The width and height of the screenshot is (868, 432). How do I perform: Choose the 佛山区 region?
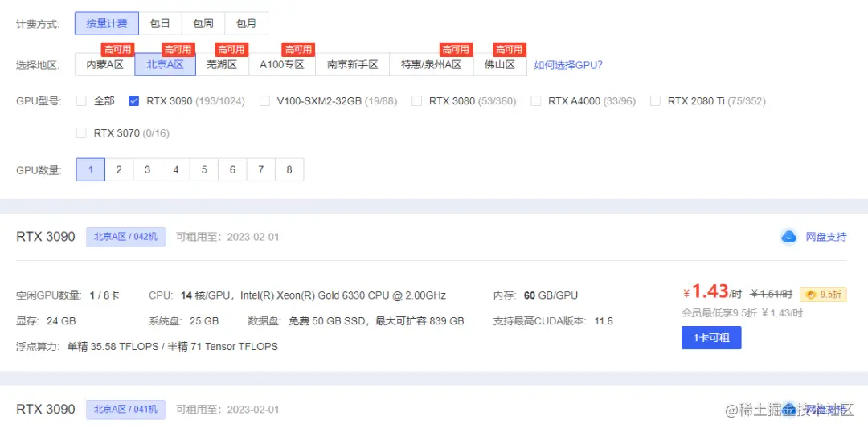point(500,65)
